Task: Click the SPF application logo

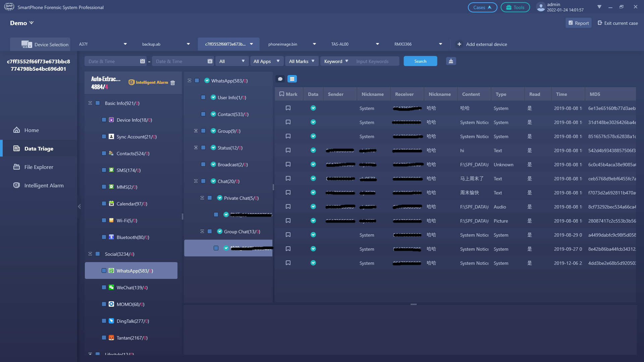Action: 9,7
